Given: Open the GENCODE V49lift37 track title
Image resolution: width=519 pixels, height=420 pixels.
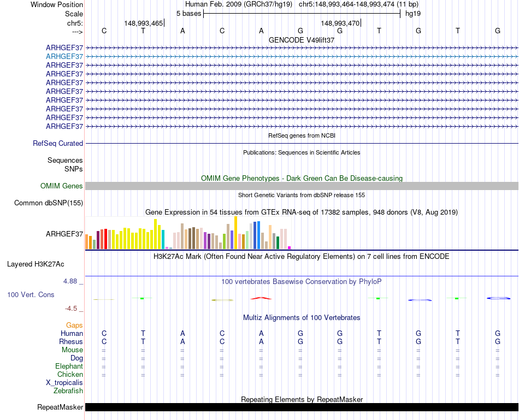Looking at the screenshot, I should 302,40.
